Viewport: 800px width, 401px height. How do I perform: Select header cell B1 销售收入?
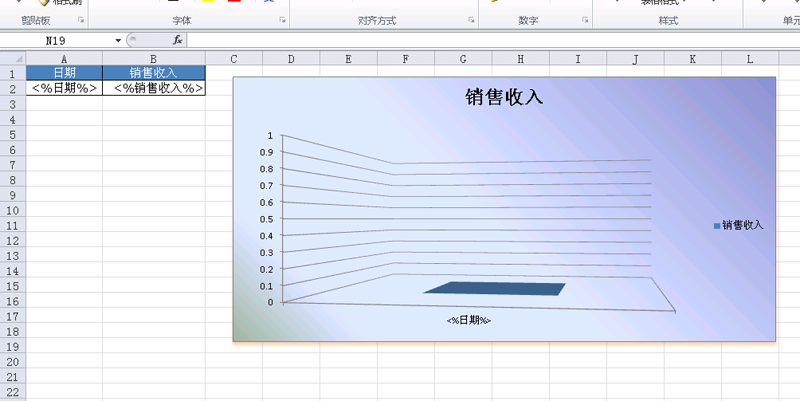pyautogui.click(x=153, y=73)
